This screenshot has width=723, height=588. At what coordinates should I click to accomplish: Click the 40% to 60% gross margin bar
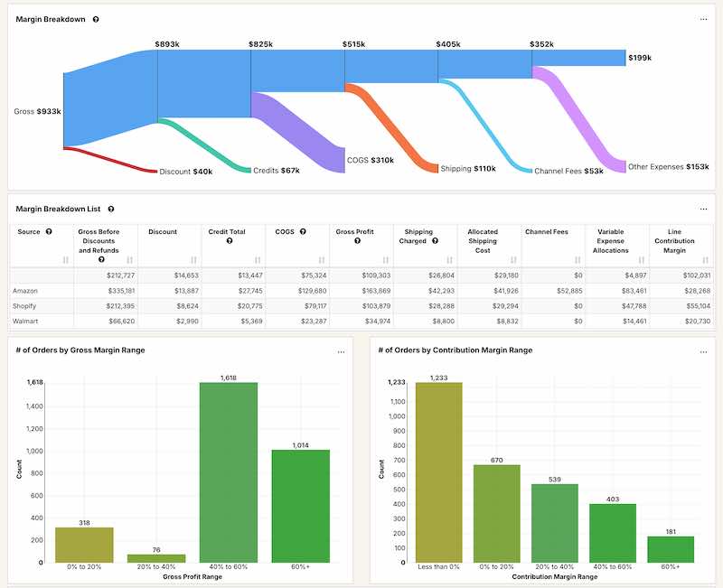pos(228,471)
